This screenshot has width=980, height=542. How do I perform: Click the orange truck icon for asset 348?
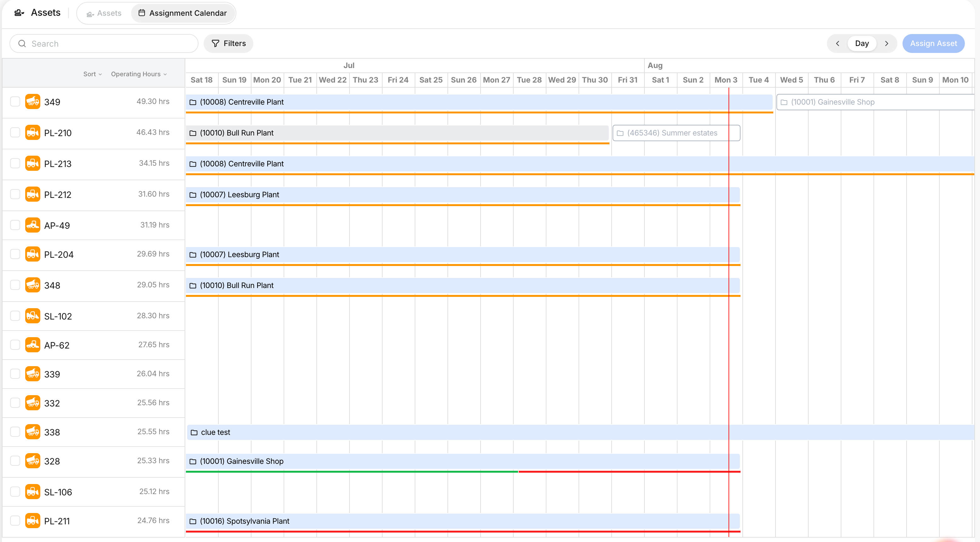(x=33, y=285)
